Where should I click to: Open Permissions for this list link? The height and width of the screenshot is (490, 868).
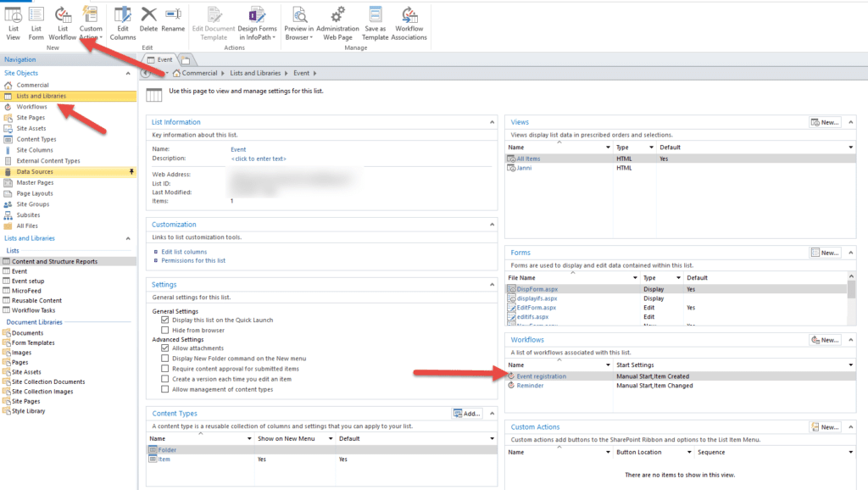click(193, 261)
